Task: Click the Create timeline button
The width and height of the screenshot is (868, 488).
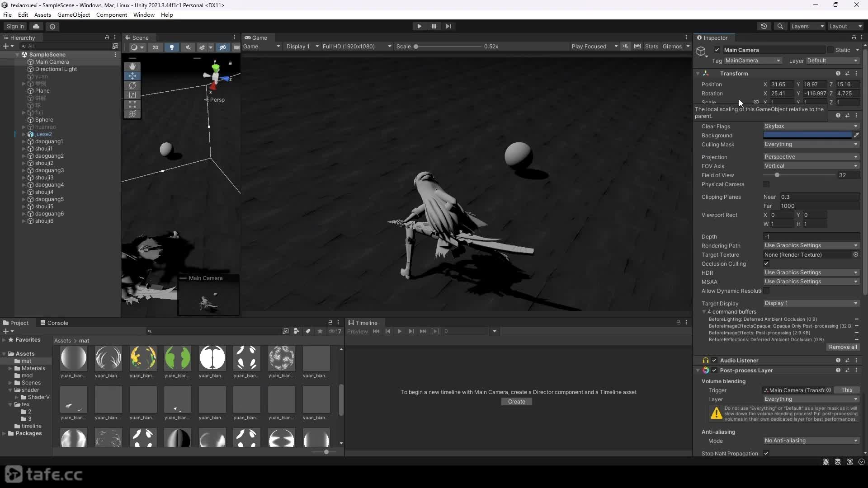Action: 516,401
